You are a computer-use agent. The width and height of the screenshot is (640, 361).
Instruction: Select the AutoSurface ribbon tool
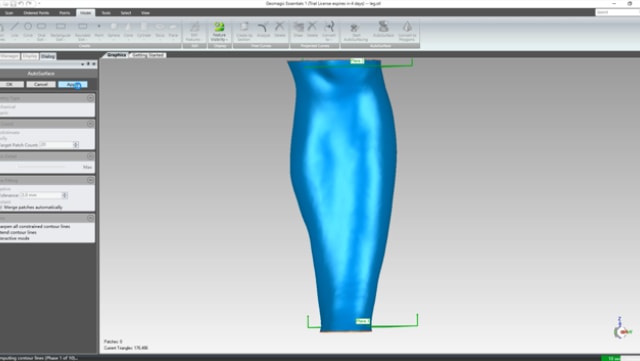(383, 29)
